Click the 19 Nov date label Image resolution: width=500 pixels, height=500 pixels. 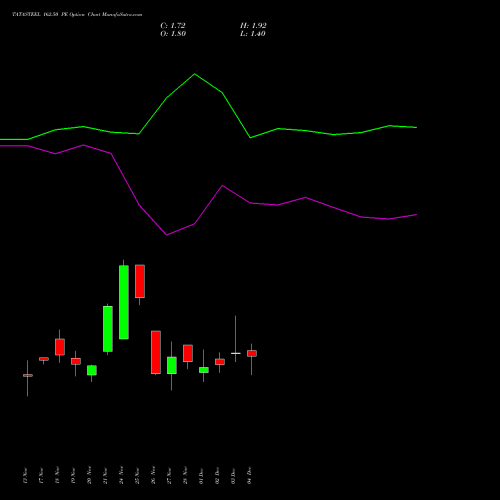[73, 476]
